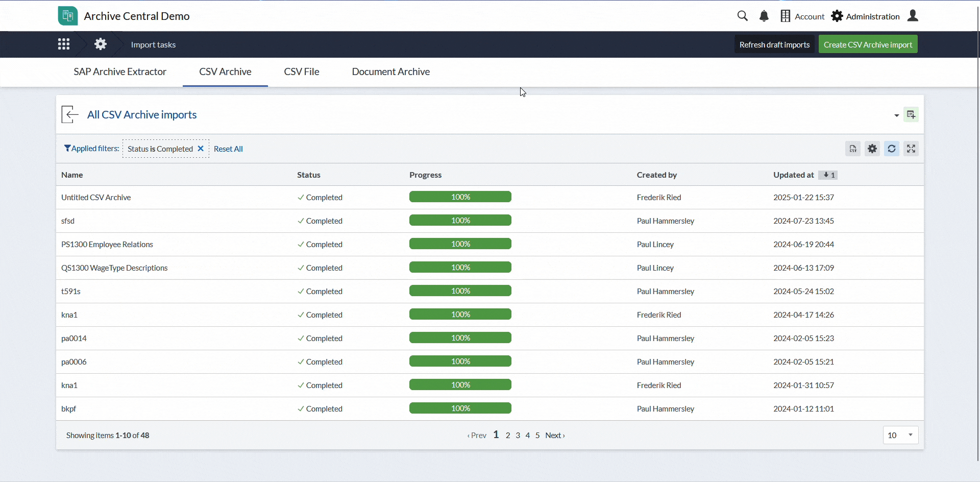Click the Applied filters funnel icon
The image size is (980, 482).
pyautogui.click(x=67, y=148)
